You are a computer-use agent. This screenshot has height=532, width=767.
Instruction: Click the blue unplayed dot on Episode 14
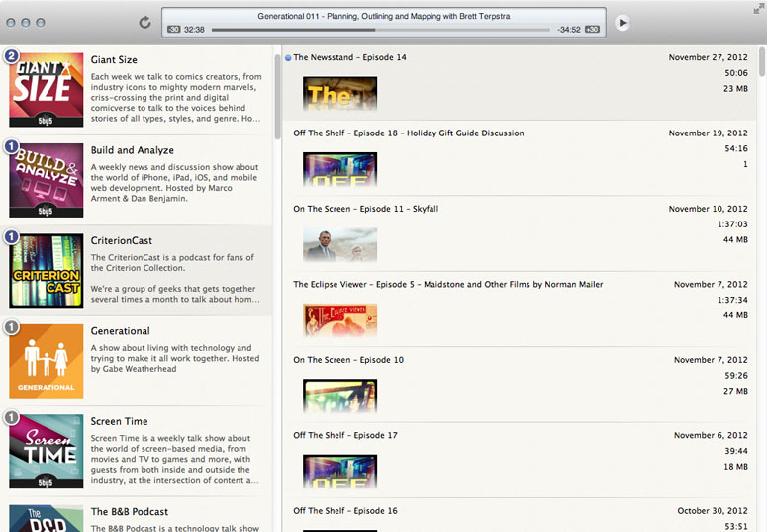(288, 57)
